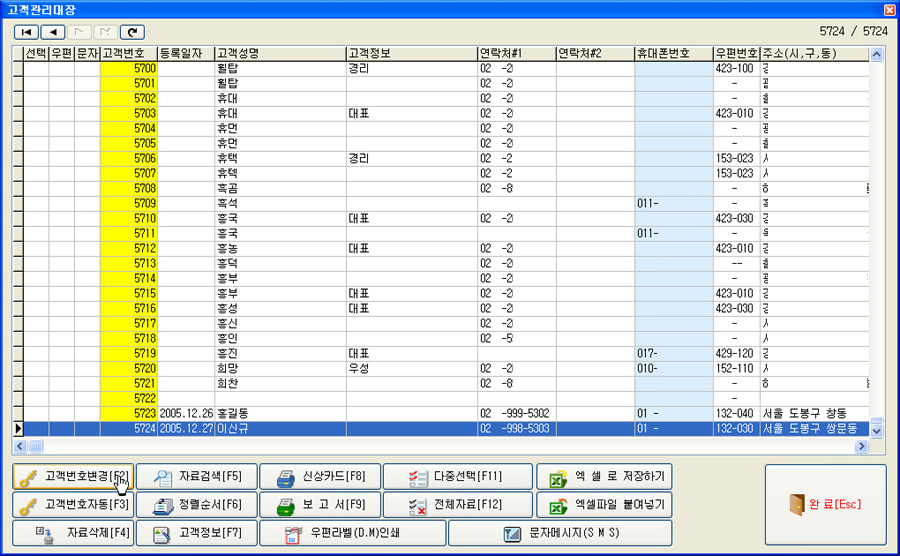Click address cell 서울 도봉구 쌍문동

(x=815, y=429)
